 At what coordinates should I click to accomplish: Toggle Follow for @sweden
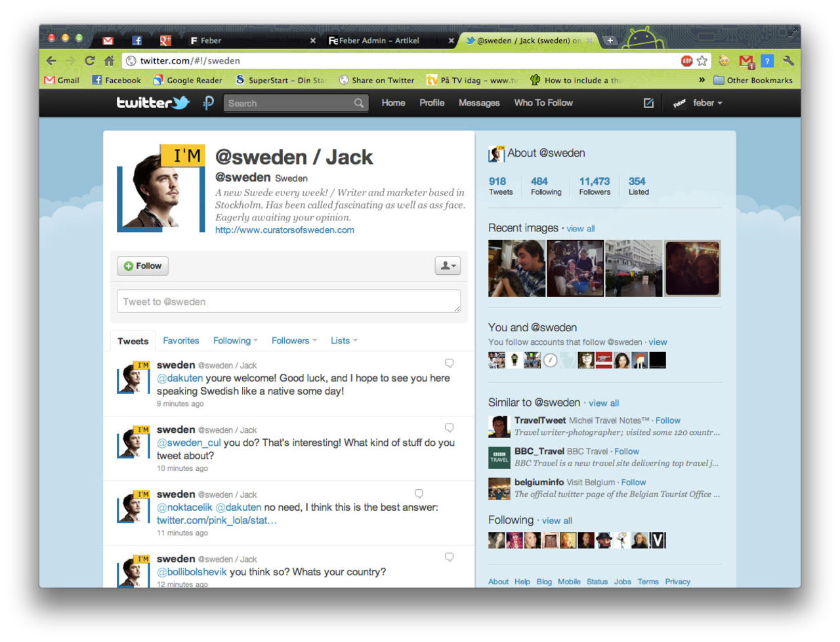click(x=143, y=266)
